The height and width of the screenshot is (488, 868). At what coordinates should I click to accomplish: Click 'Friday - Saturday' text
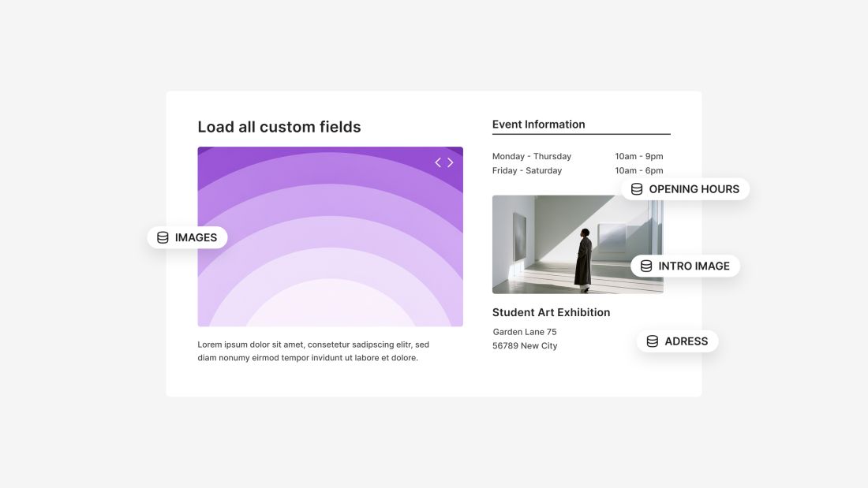pyautogui.click(x=527, y=171)
